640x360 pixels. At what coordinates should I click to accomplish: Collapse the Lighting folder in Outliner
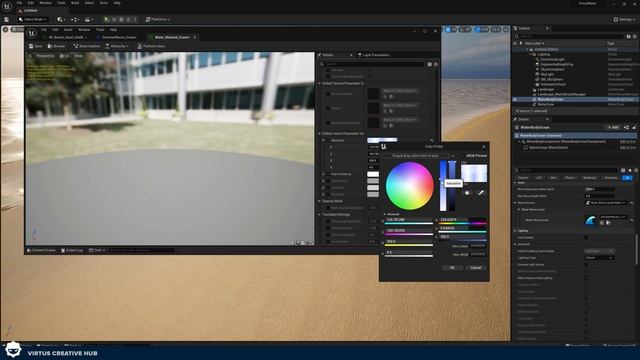[531, 54]
